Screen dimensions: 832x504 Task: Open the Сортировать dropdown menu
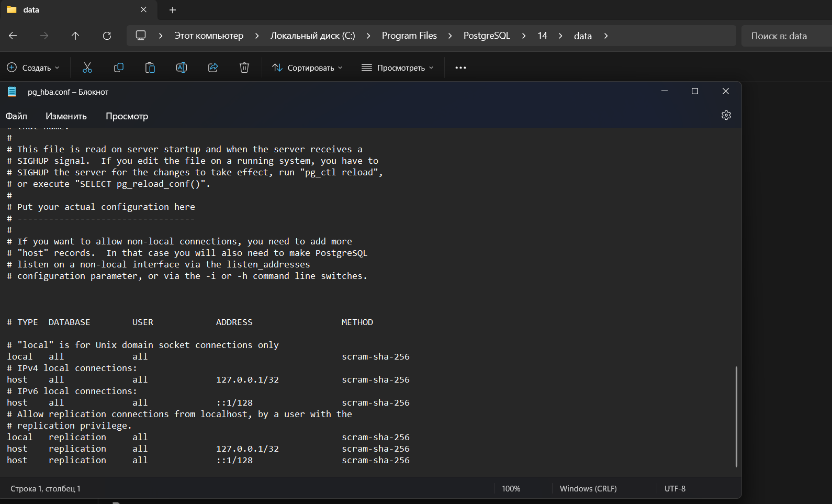(307, 68)
